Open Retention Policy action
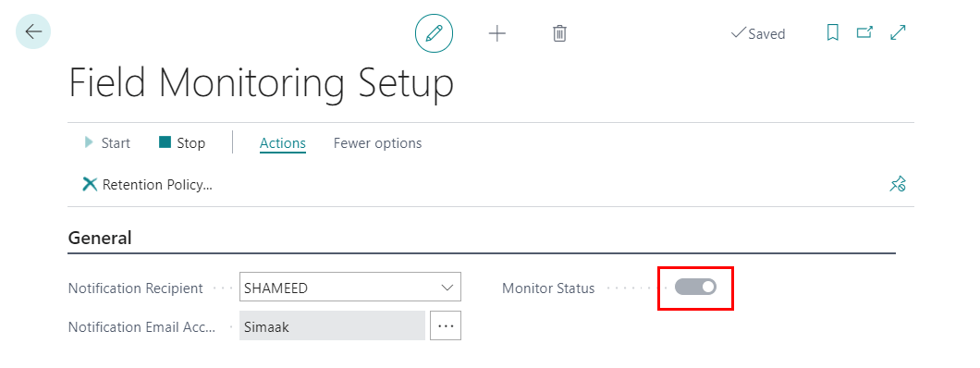Screen dimensions: 980x368 148,184
